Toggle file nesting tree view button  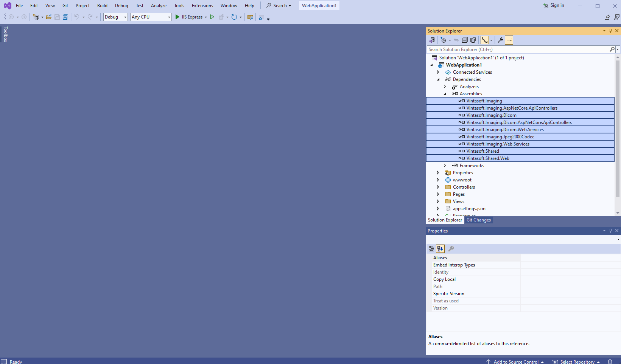[x=485, y=40]
